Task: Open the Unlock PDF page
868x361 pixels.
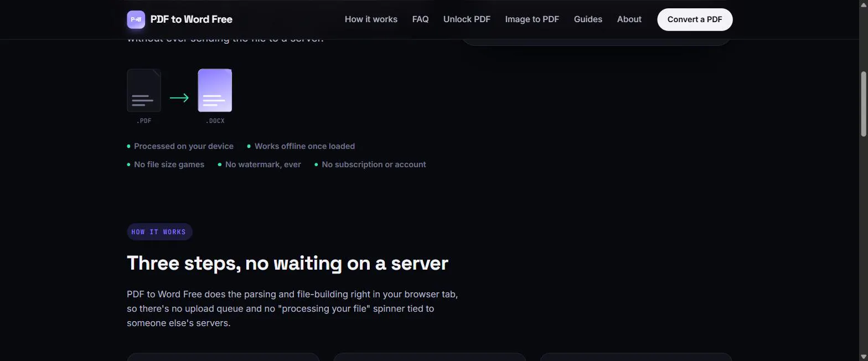Action: [x=467, y=19]
